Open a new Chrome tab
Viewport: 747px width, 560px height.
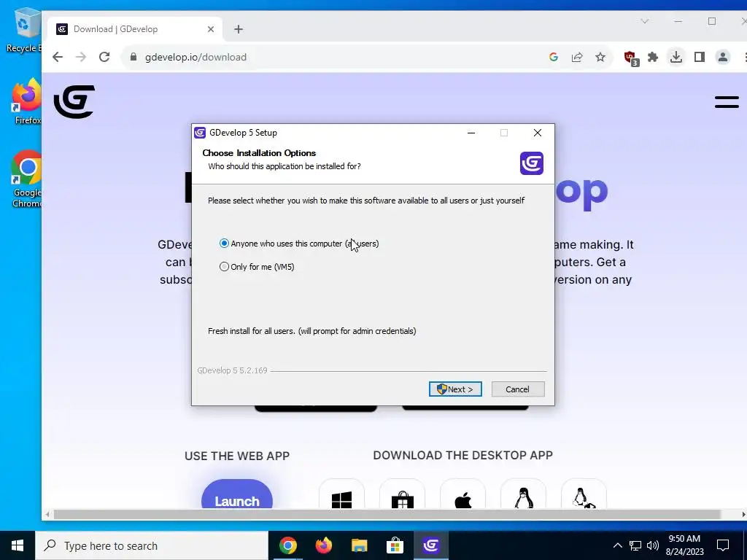239,29
